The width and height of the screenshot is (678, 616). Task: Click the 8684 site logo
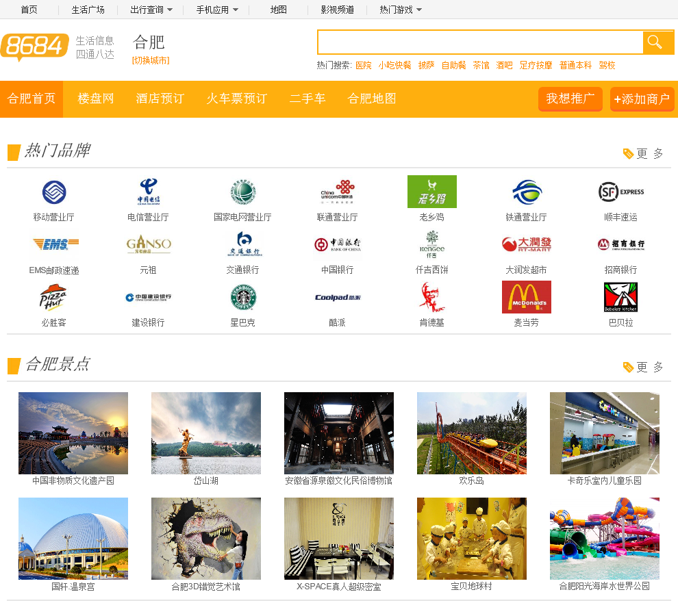35,47
